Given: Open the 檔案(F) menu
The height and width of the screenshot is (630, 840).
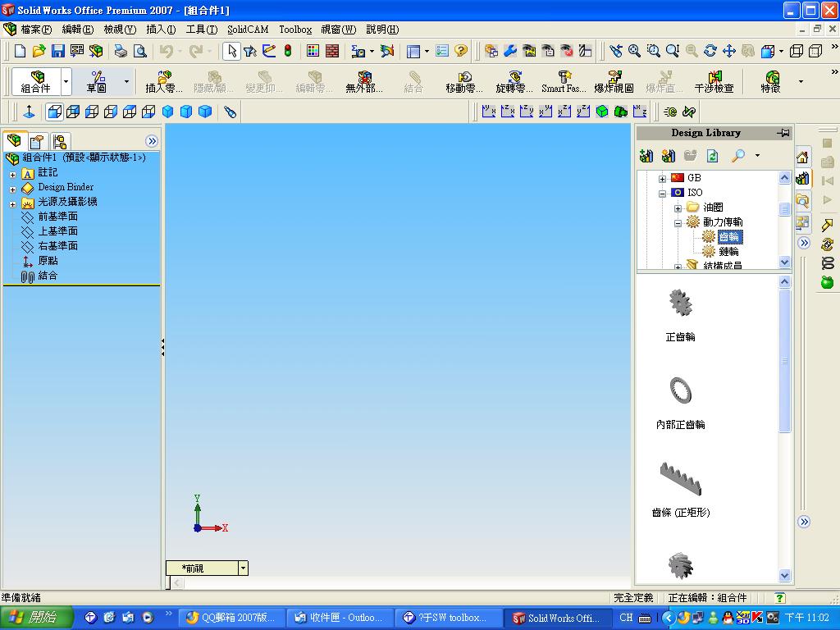Looking at the screenshot, I should [x=35, y=30].
